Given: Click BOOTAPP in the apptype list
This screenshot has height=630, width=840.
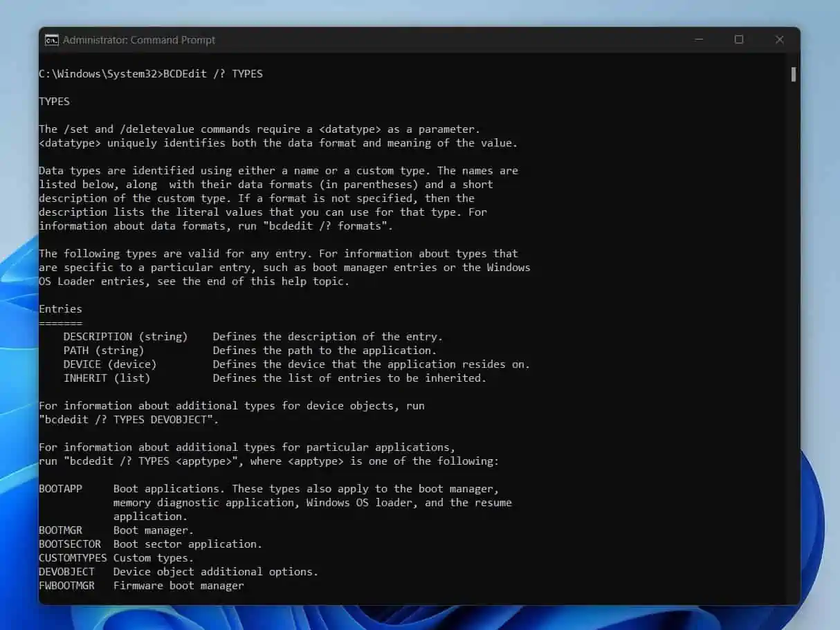Looking at the screenshot, I should pos(60,489).
